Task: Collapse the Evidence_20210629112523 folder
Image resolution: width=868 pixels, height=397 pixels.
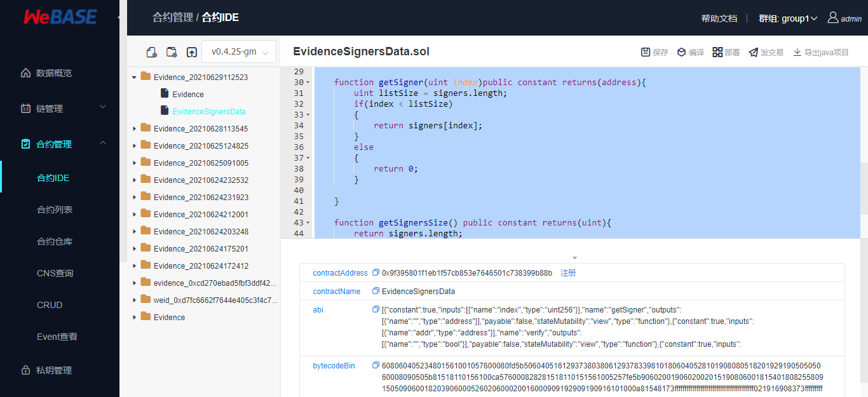Action: pos(134,77)
